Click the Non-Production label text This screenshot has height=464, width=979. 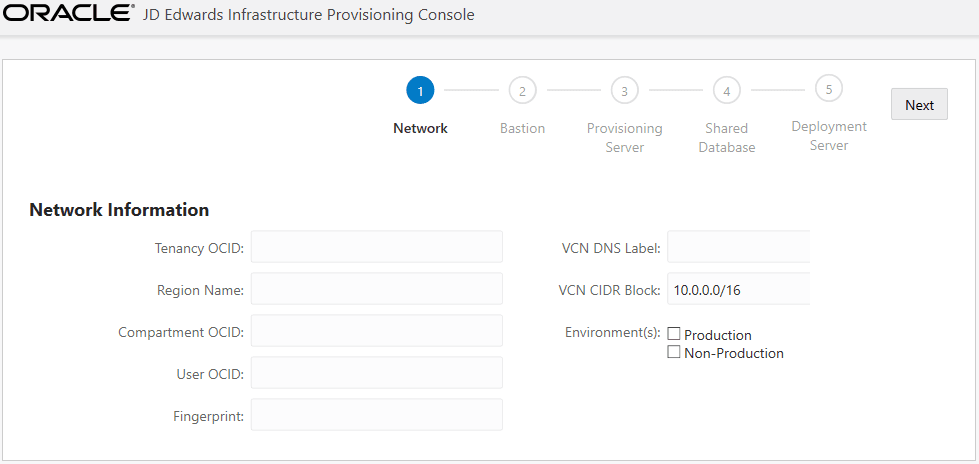[734, 353]
